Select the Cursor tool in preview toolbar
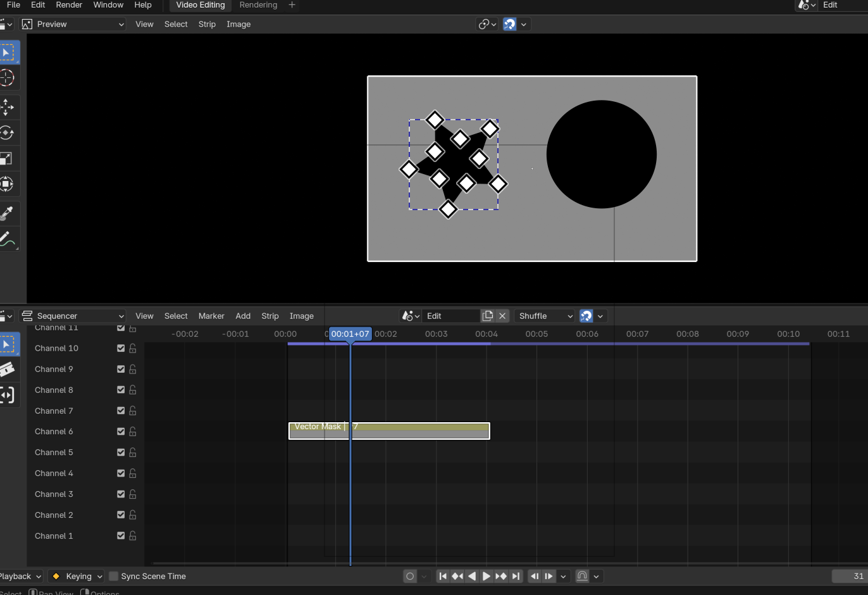 click(8, 78)
